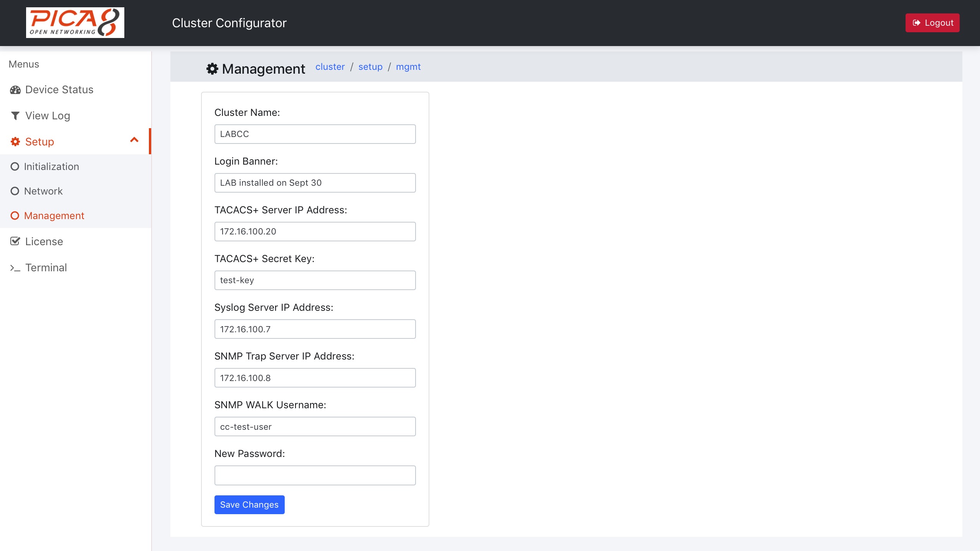Expand the cluster breadcrumb link

tap(330, 67)
